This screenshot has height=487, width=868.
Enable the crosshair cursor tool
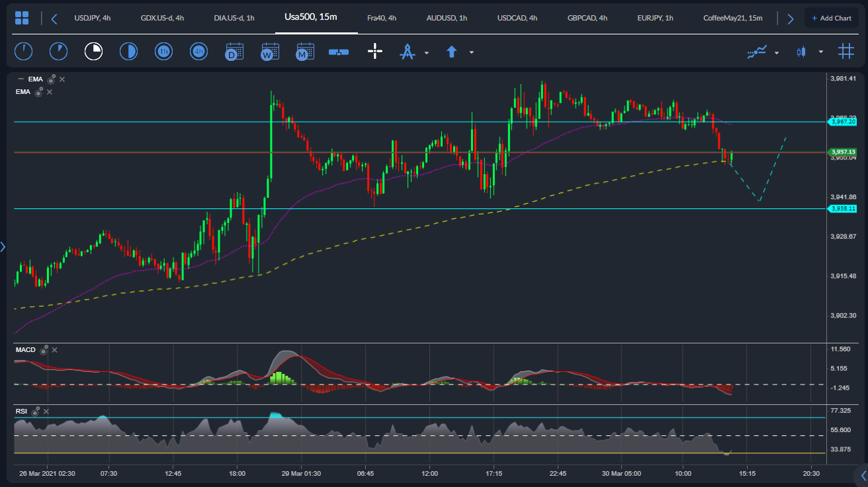pyautogui.click(x=375, y=51)
